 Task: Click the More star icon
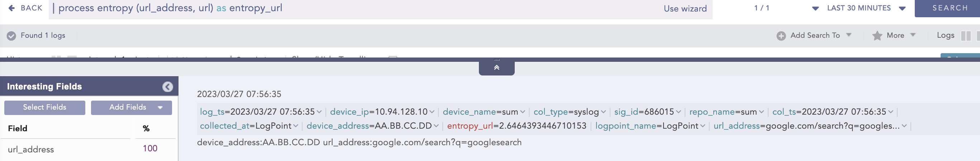(x=877, y=36)
